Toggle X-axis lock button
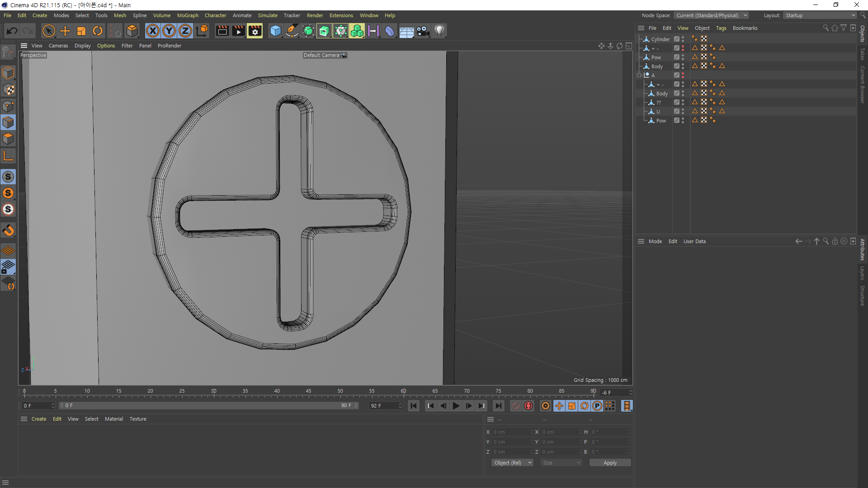This screenshot has width=868, height=488. coord(153,31)
